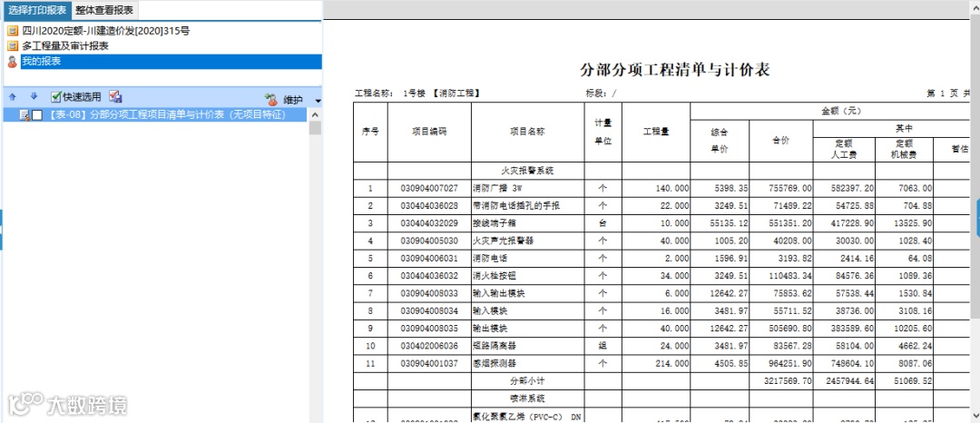Click the add-user icon beside 维护
This screenshot has height=423, width=980.
[x=271, y=99]
